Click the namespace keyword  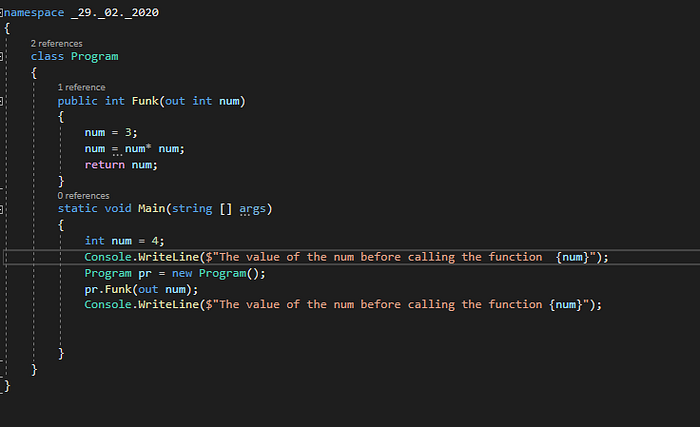click(34, 13)
